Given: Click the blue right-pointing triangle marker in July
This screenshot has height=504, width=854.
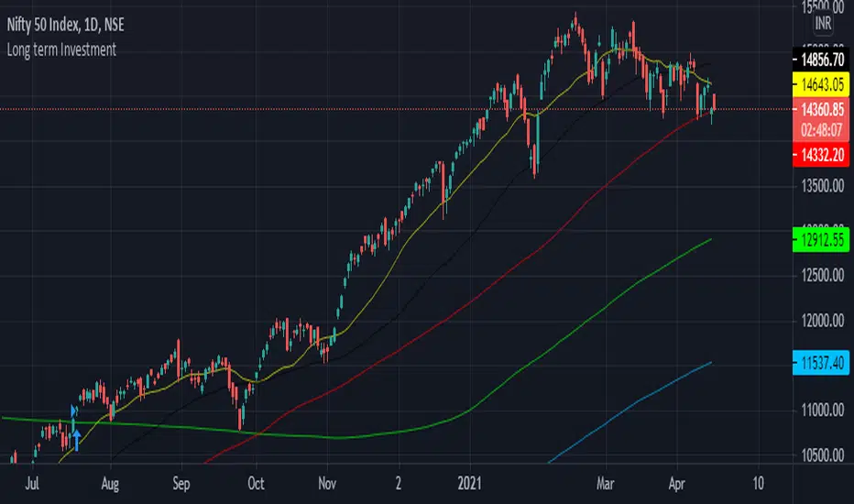Looking at the screenshot, I should pyautogui.click(x=74, y=411).
